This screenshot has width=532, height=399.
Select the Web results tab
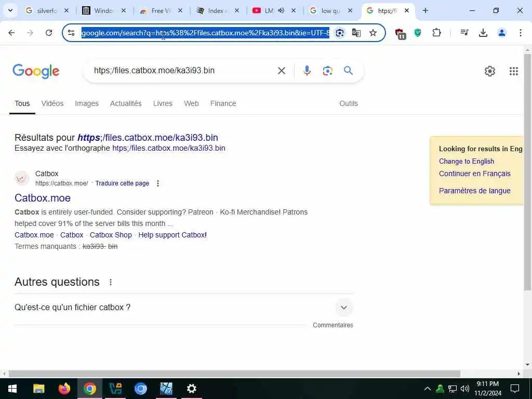(x=191, y=103)
